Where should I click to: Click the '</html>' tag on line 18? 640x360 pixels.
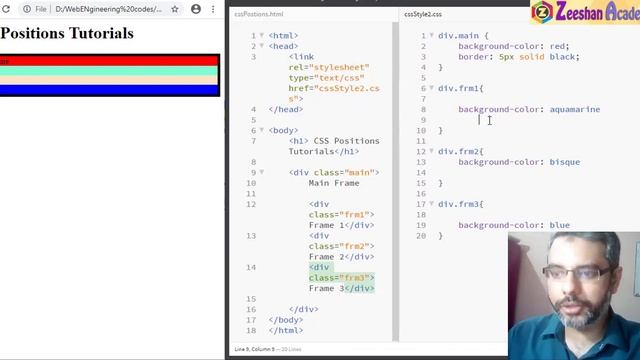[286, 331]
